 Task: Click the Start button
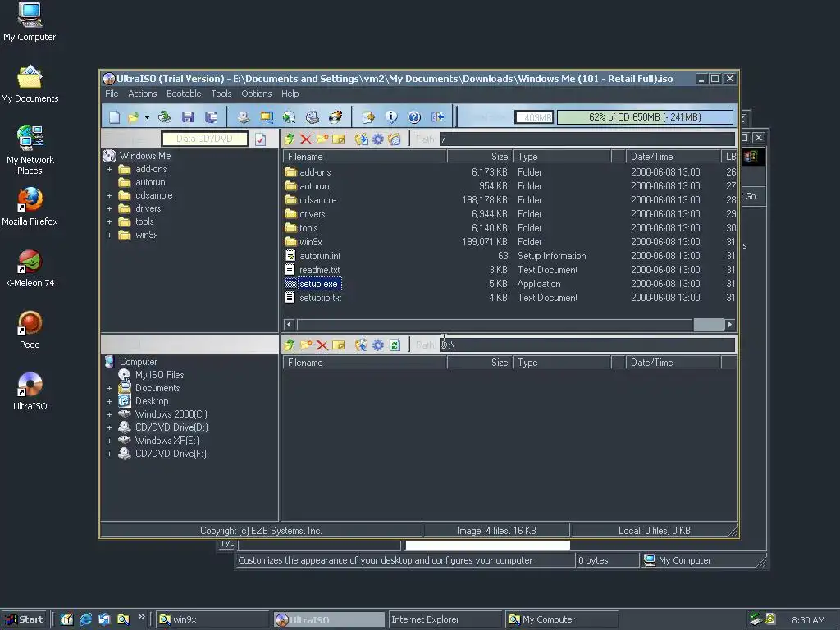click(24, 619)
